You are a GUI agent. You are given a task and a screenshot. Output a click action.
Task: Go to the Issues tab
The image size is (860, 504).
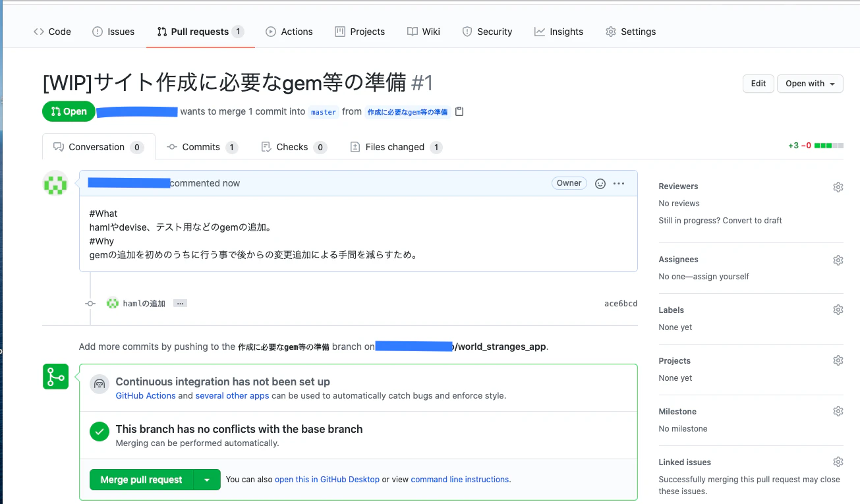(x=113, y=32)
